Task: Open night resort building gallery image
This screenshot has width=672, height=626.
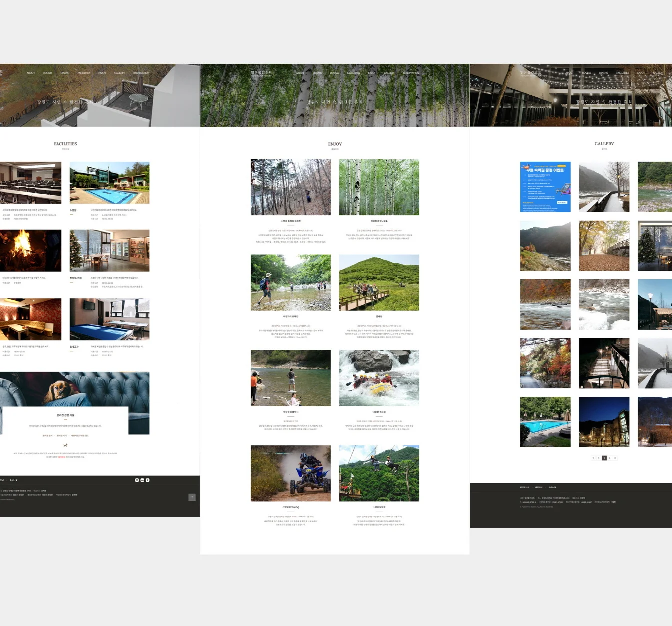Action: 604,422
